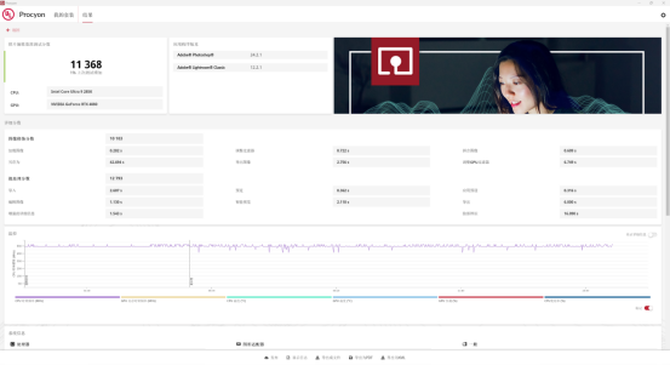Toggle the teal CPU temperature legend
Image resolution: width=670 pixels, height=365 pixels.
[x=279, y=297]
